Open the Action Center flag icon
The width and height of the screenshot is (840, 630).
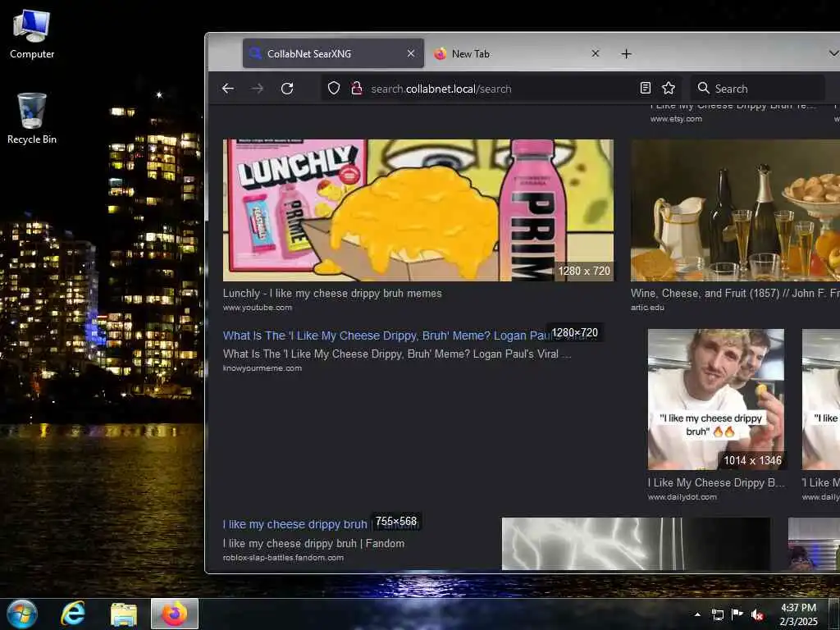[737, 614]
